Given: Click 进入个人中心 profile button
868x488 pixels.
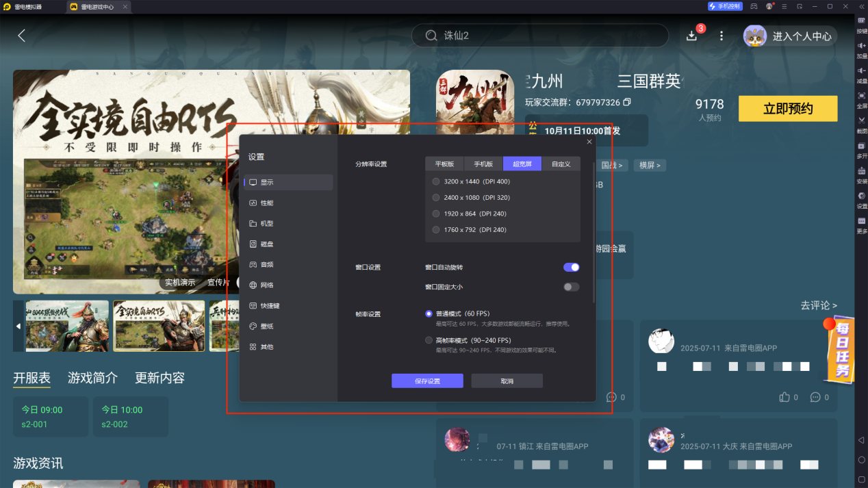Looking at the screenshot, I should click(791, 36).
